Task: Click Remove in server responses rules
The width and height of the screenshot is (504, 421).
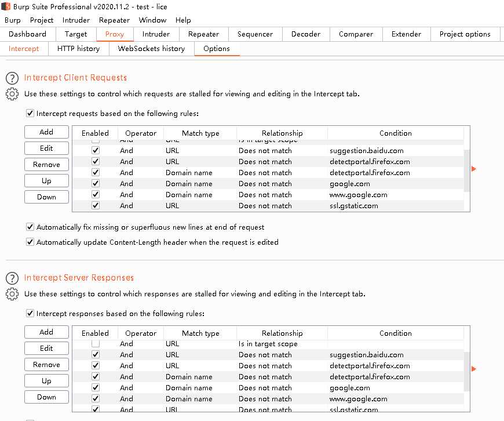Action: point(46,365)
